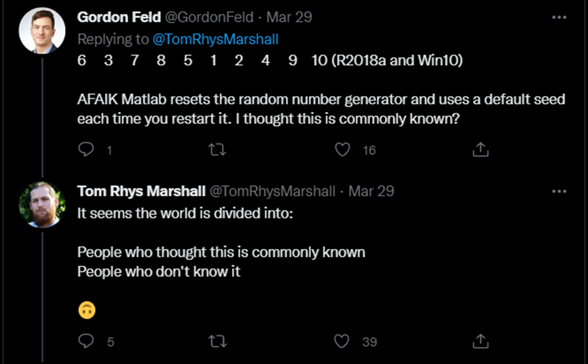Open Gordon Feld's display name link
This screenshot has width=588, height=364.
119,17
